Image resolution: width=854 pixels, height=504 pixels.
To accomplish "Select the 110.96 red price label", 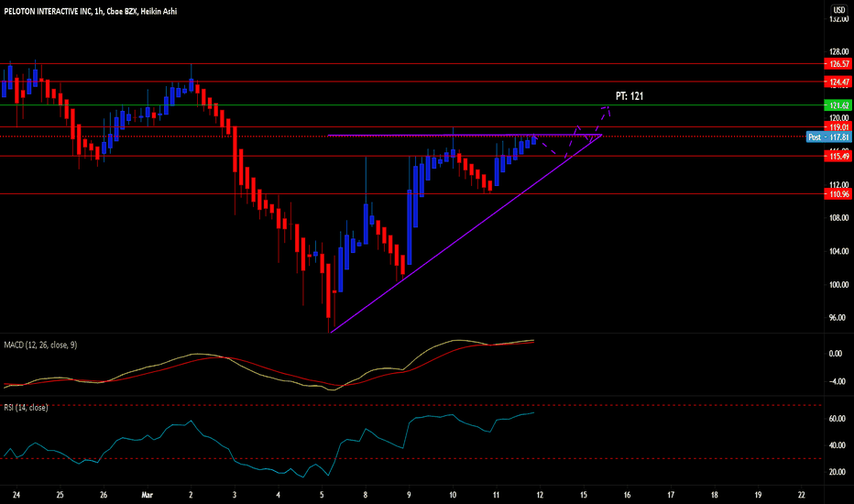I will (x=838, y=194).
